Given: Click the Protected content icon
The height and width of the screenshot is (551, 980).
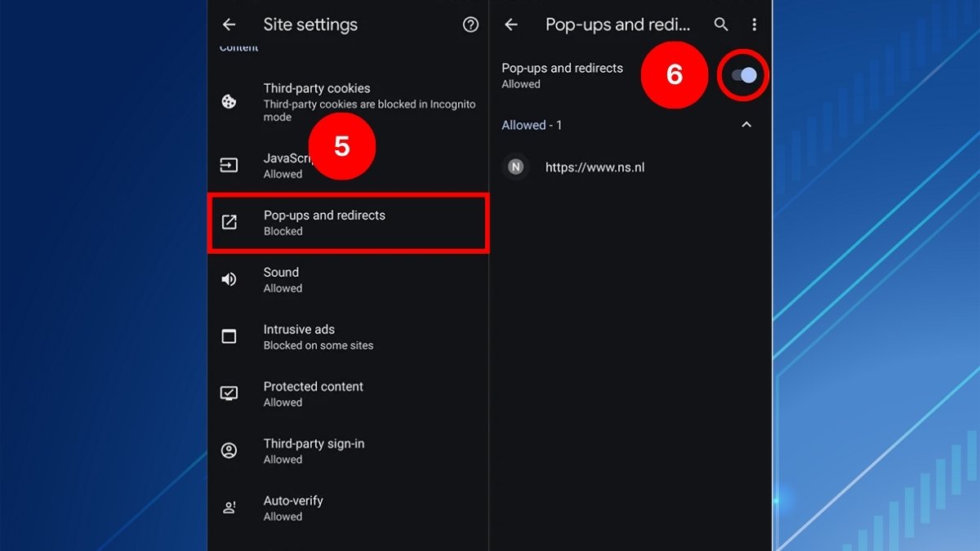Looking at the screenshot, I should [229, 393].
